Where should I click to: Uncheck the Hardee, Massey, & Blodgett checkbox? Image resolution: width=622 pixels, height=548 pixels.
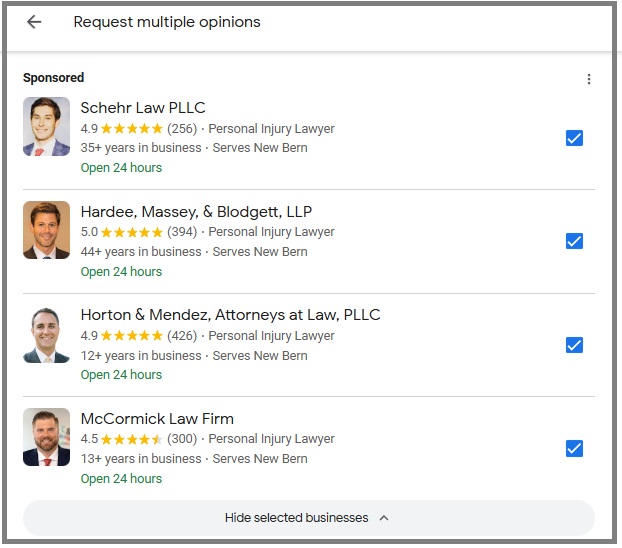pos(574,241)
